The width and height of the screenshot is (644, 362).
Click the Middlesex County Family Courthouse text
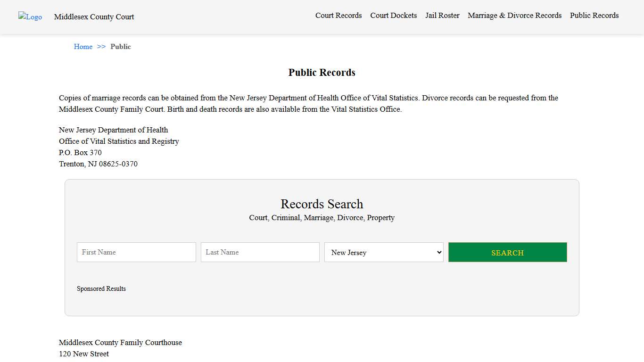120,343
